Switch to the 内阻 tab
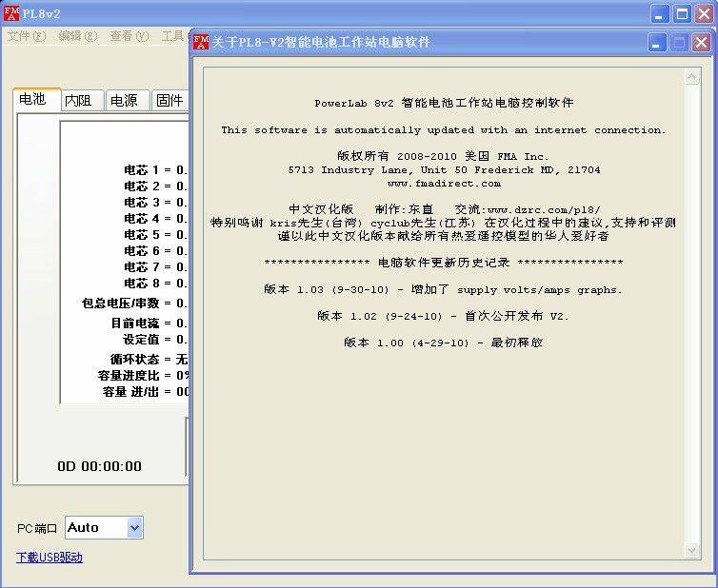 click(x=82, y=101)
